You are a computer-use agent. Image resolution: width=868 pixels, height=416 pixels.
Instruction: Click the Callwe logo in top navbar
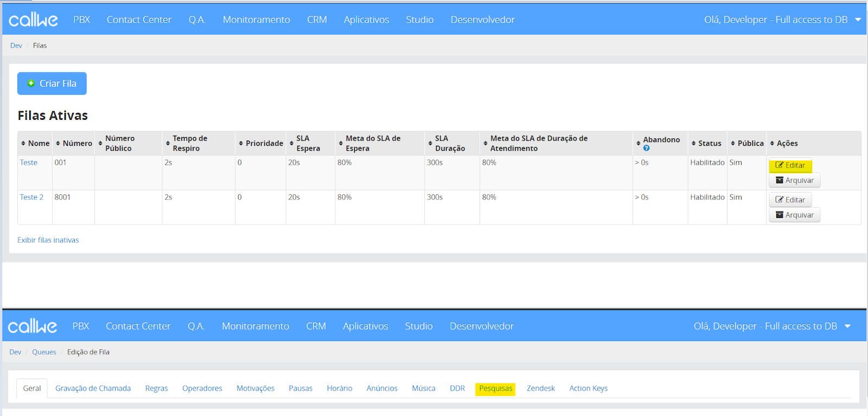(x=33, y=20)
